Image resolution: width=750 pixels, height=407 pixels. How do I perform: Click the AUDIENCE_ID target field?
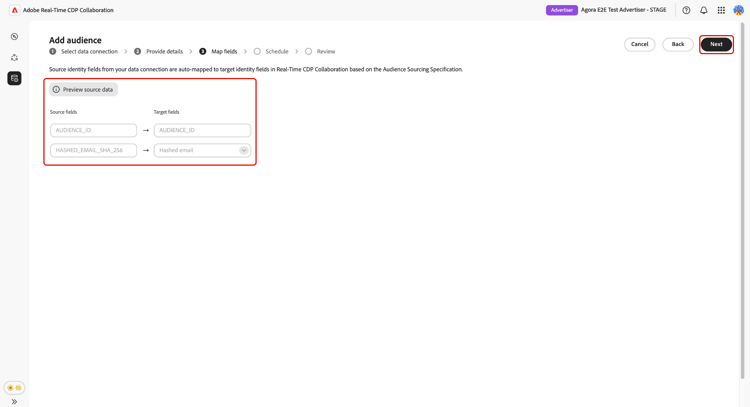(x=202, y=130)
